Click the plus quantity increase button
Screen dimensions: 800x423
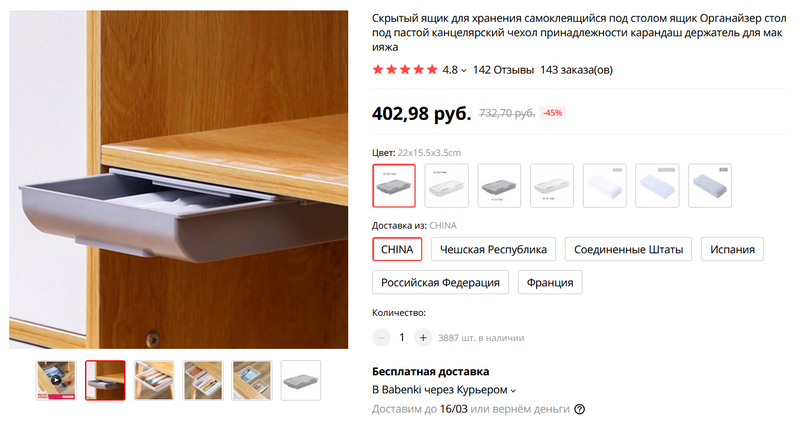pos(423,337)
